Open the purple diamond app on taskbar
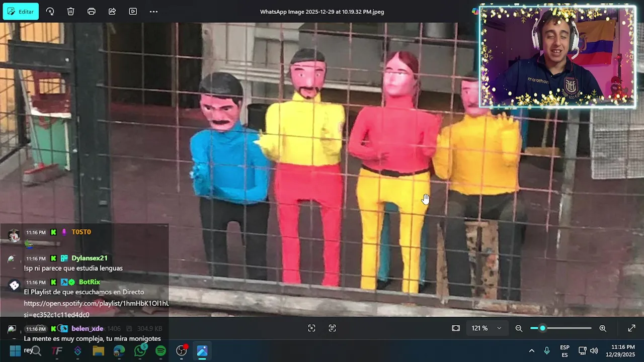644x362 pixels. point(77,351)
